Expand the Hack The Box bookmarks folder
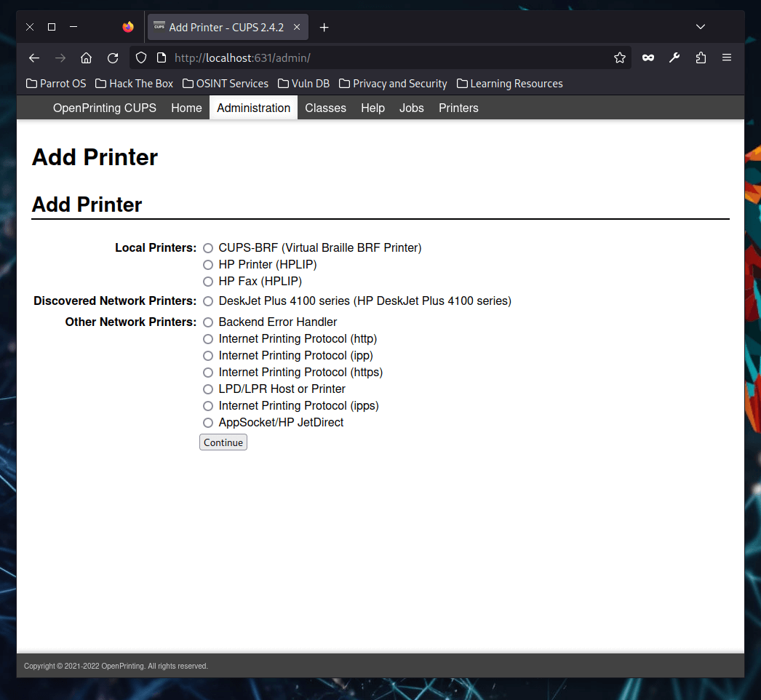 click(x=134, y=83)
